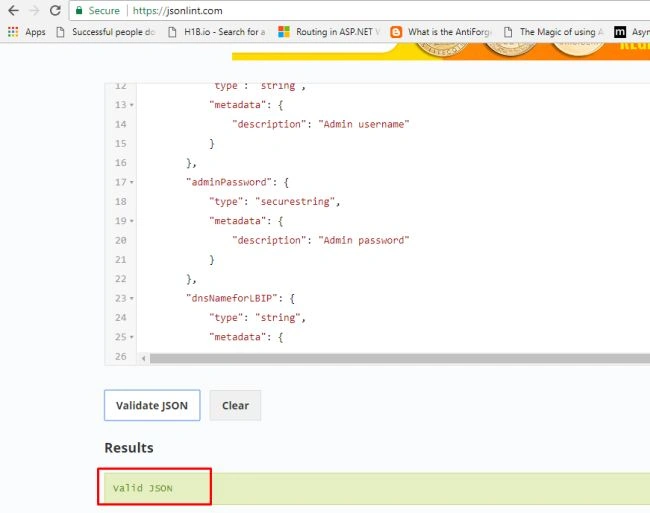Viewport: 650px width, 513px height.
Task: Click the "securestring" value
Action: coord(295,202)
